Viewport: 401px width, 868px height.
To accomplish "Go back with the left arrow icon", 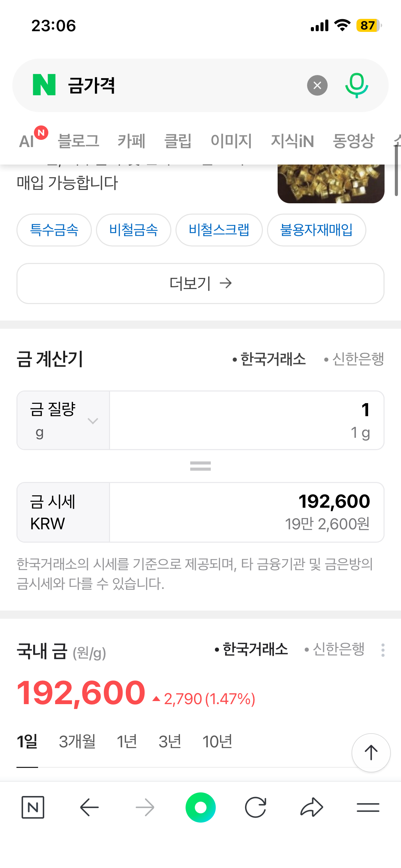I will point(89,807).
